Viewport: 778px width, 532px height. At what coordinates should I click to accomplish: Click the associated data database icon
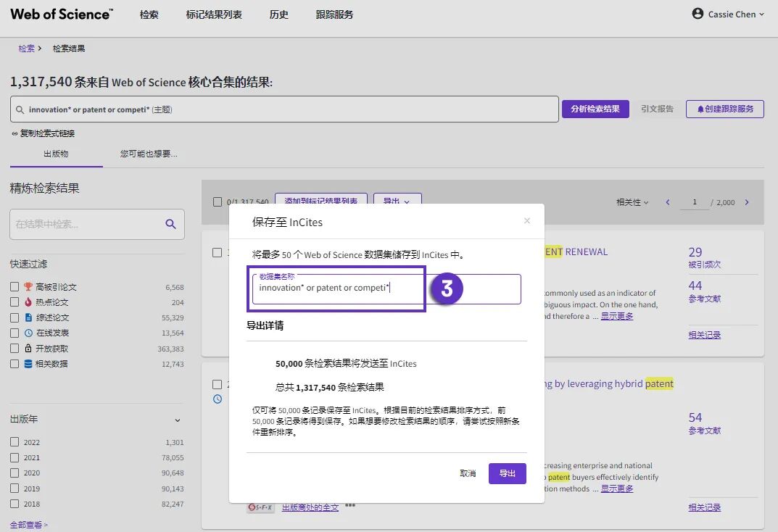[28, 363]
